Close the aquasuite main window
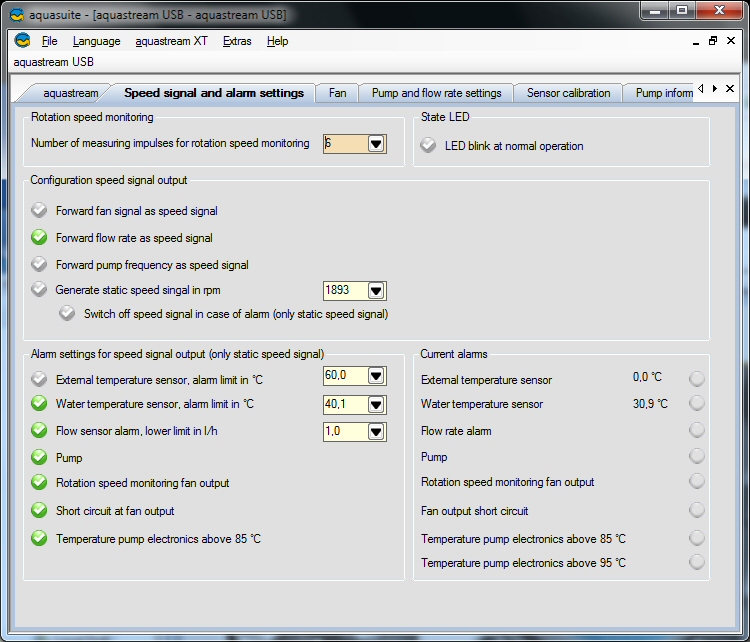 (719, 11)
